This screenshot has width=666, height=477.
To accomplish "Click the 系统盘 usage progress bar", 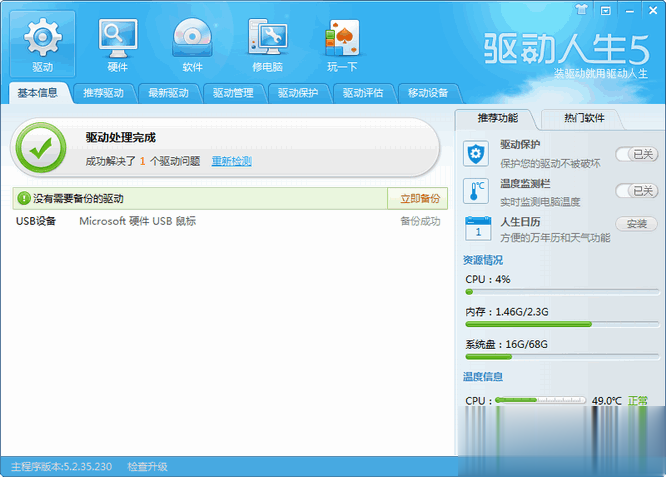I will [x=562, y=357].
